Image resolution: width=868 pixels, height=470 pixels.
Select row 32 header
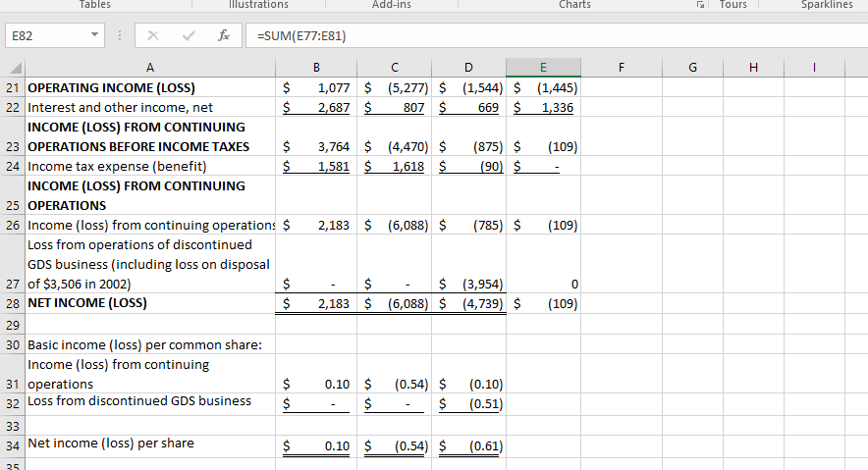[13, 404]
